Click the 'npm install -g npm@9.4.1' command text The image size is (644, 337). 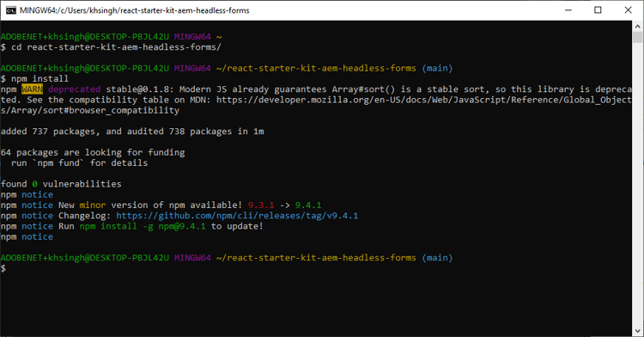143,226
